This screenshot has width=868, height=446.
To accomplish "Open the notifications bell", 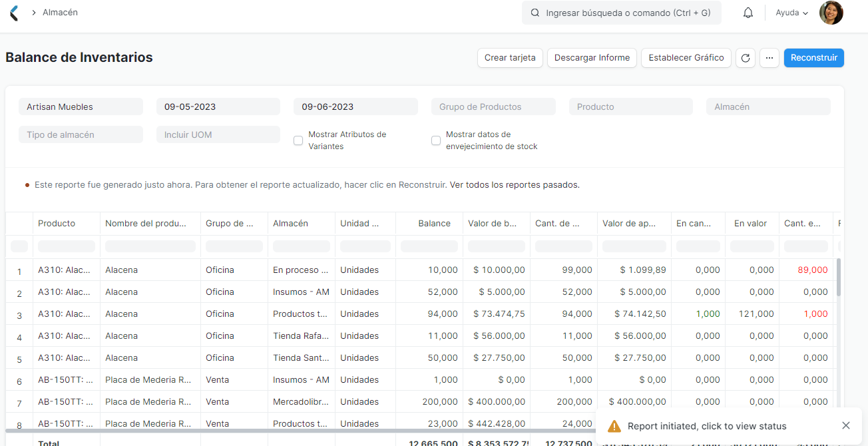I will pos(748,13).
